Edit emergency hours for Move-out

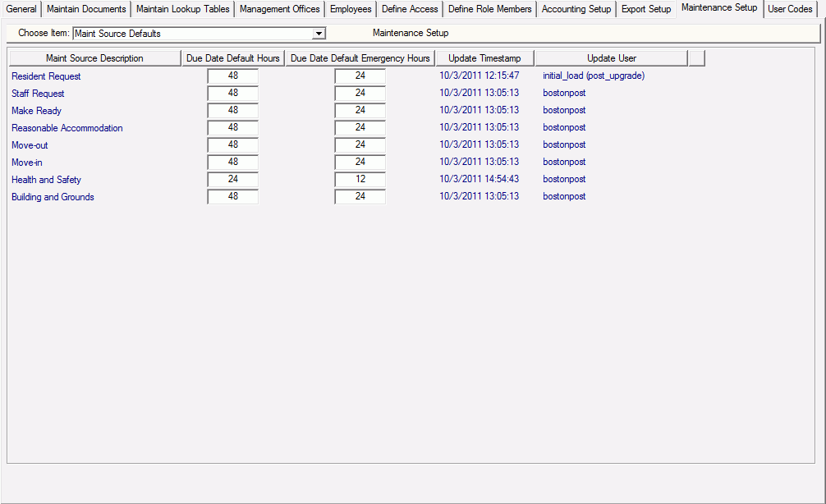pos(360,144)
